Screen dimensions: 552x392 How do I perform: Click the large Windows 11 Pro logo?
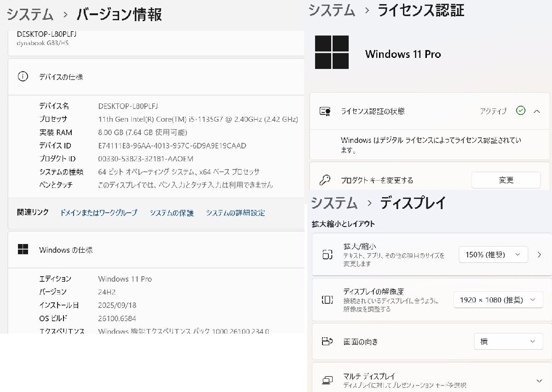coord(332,52)
